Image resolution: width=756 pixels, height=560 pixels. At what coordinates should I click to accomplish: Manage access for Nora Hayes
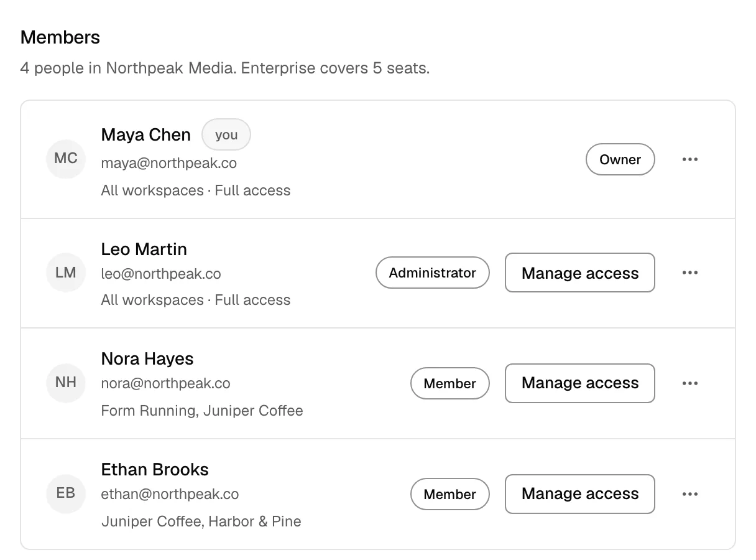[580, 383]
